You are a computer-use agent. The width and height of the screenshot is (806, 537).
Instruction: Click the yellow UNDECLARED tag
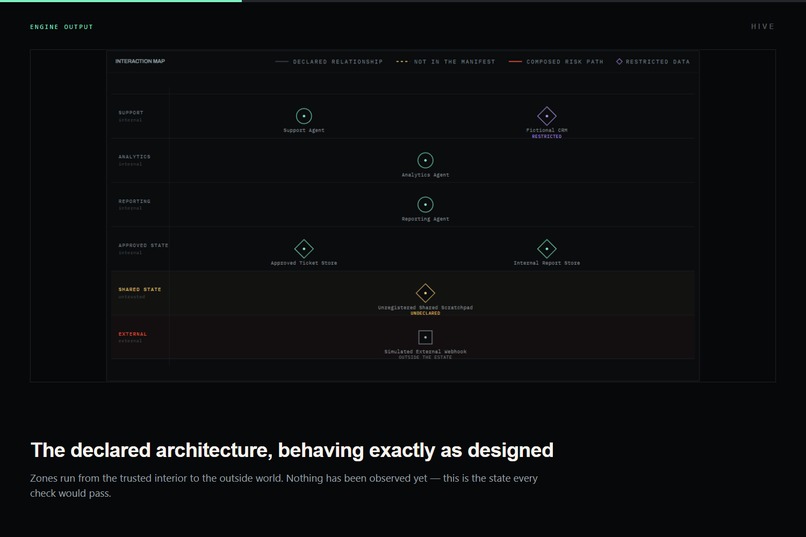(x=425, y=313)
